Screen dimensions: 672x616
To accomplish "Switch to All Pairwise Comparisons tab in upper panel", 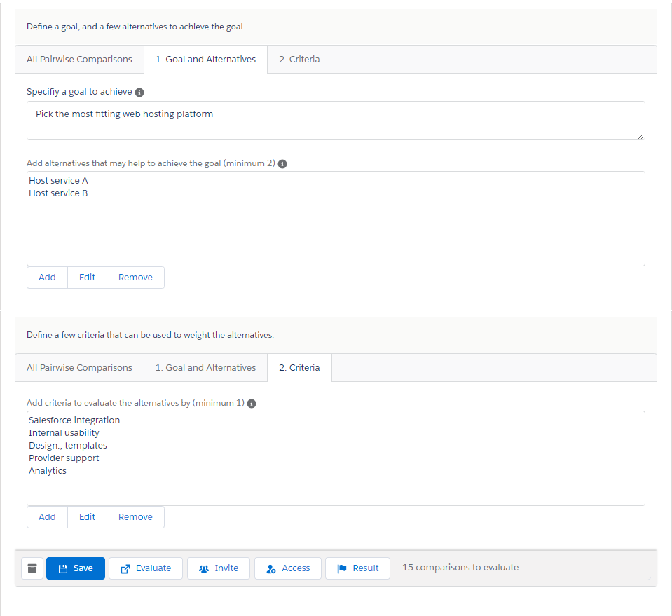I will pyautogui.click(x=79, y=59).
